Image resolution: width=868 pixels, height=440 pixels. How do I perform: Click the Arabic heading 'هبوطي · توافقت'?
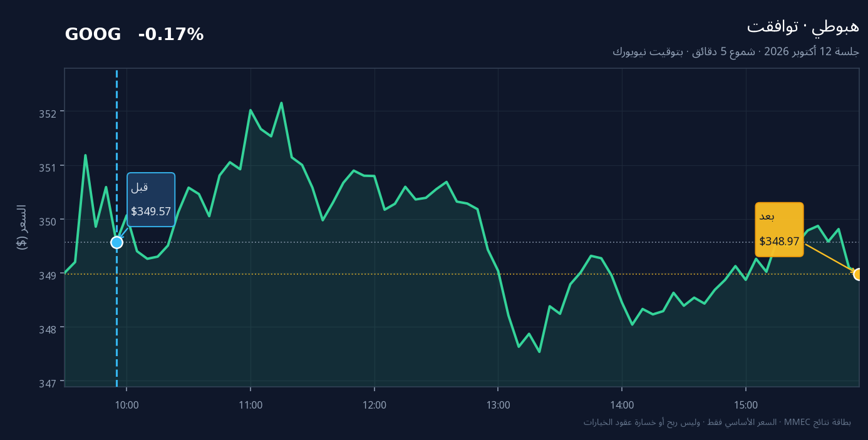coord(803,26)
